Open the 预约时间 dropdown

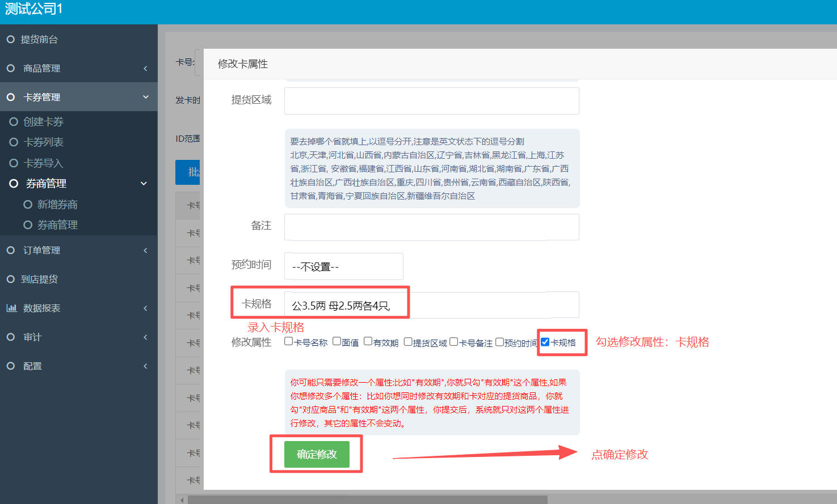point(343,266)
